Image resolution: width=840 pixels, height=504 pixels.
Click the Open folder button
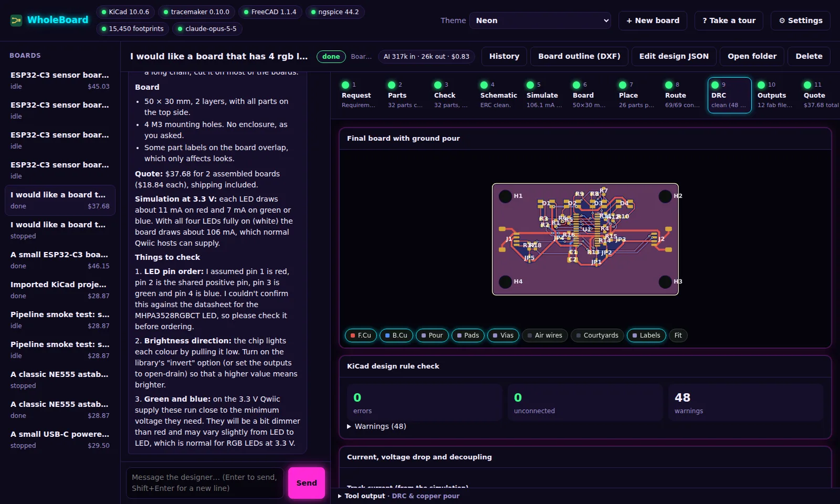[752, 56]
